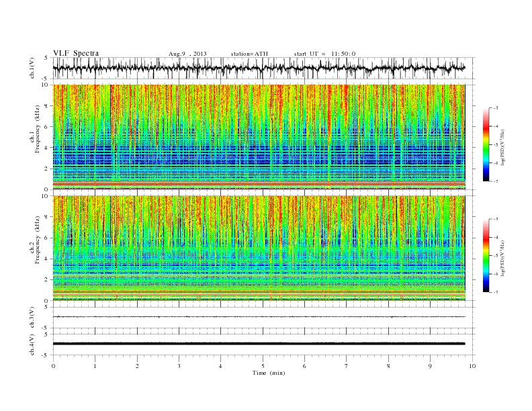Click the "4" kHz tick on ch.2 spectrogram
Viewport: 532px width, 411px height.
47,259
